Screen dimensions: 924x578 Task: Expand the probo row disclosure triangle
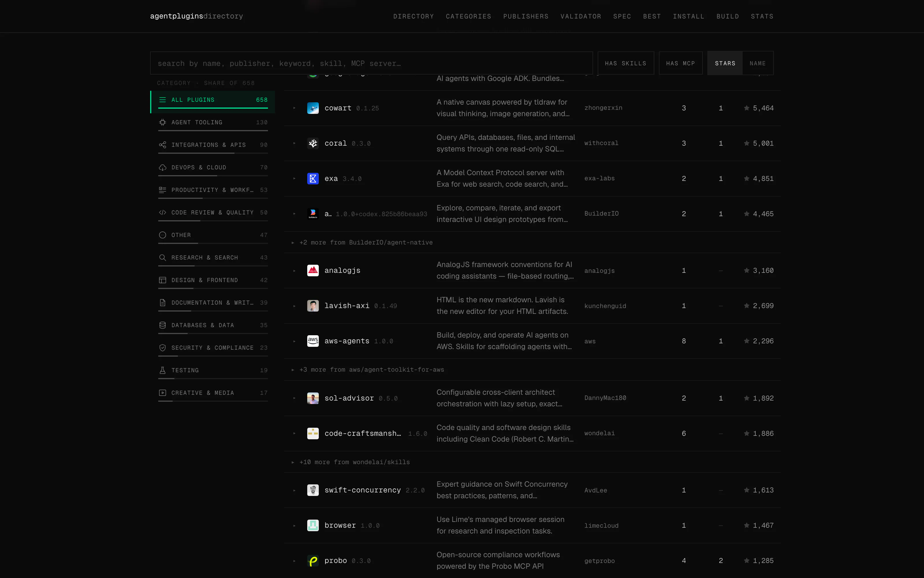click(295, 561)
